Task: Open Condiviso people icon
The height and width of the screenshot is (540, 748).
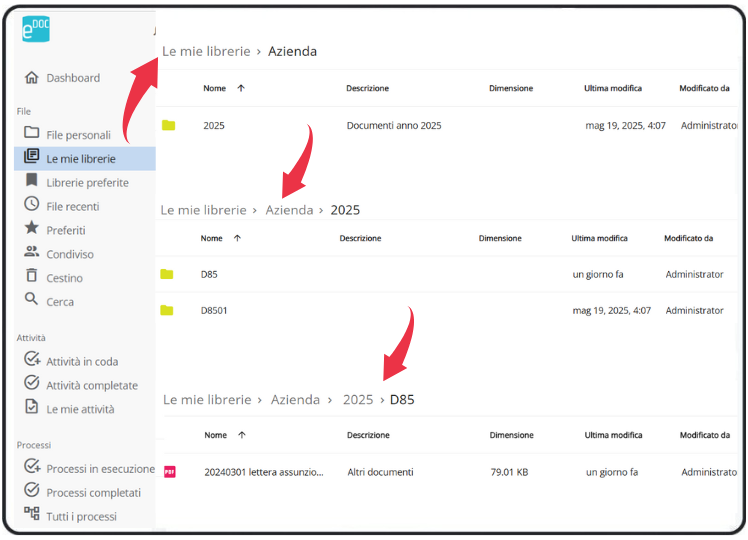Action: pyautogui.click(x=32, y=254)
